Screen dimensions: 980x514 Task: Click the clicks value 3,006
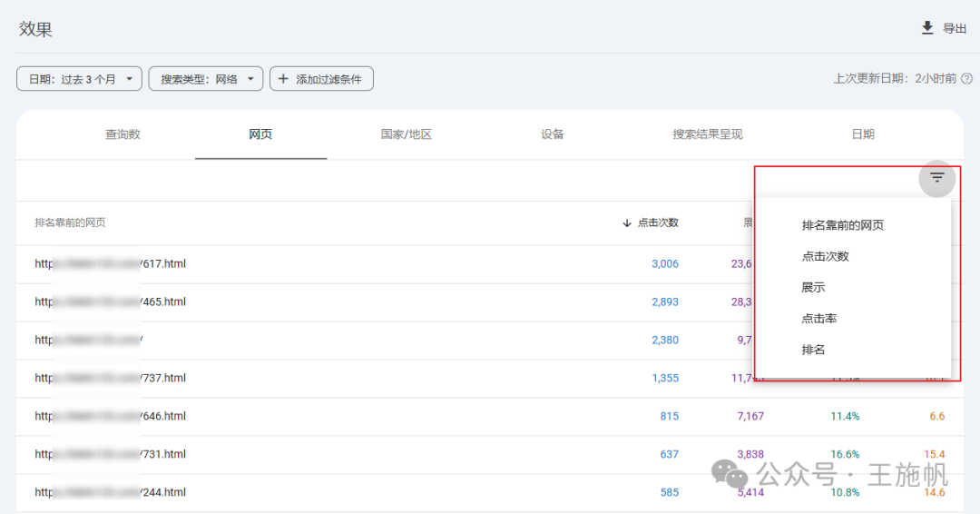(665, 264)
